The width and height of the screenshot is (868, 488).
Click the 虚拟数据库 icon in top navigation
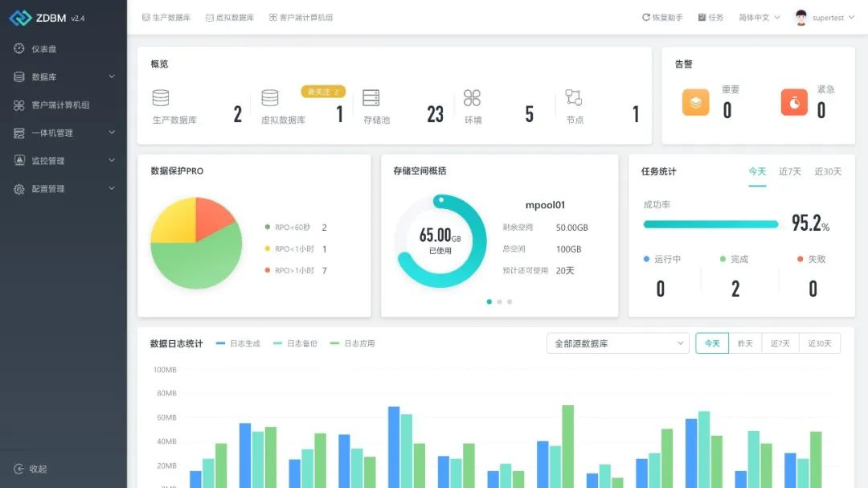209,18
